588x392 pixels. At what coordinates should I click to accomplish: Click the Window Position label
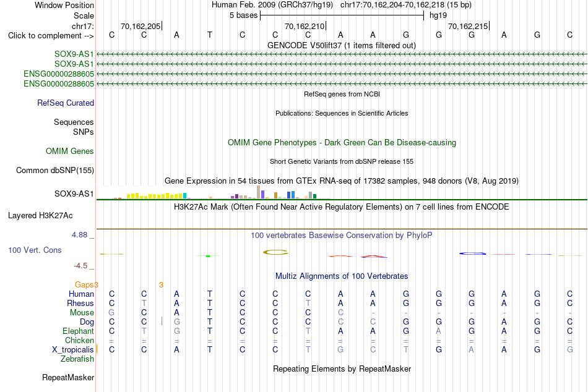pos(64,5)
